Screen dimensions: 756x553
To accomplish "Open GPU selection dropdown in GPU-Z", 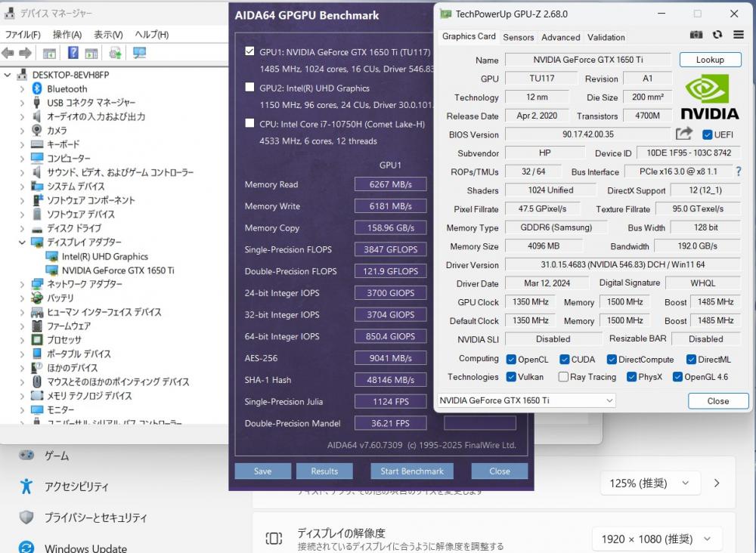I will [x=526, y=400].
